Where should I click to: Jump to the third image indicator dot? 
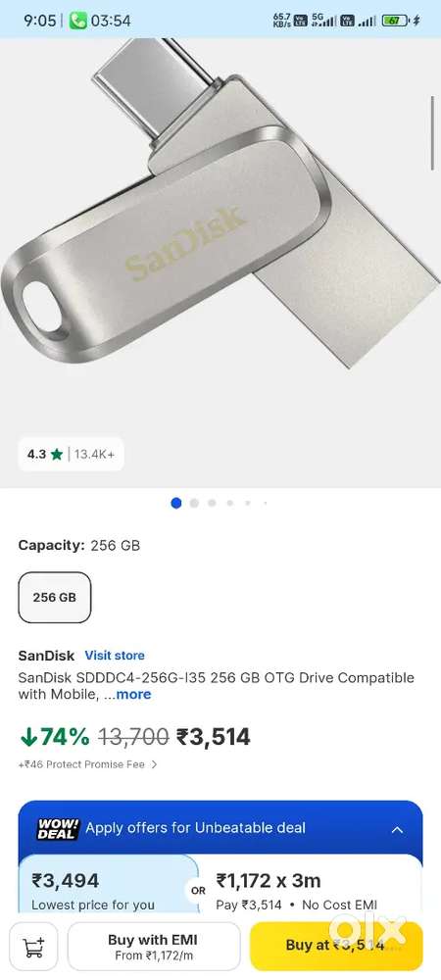212,503
